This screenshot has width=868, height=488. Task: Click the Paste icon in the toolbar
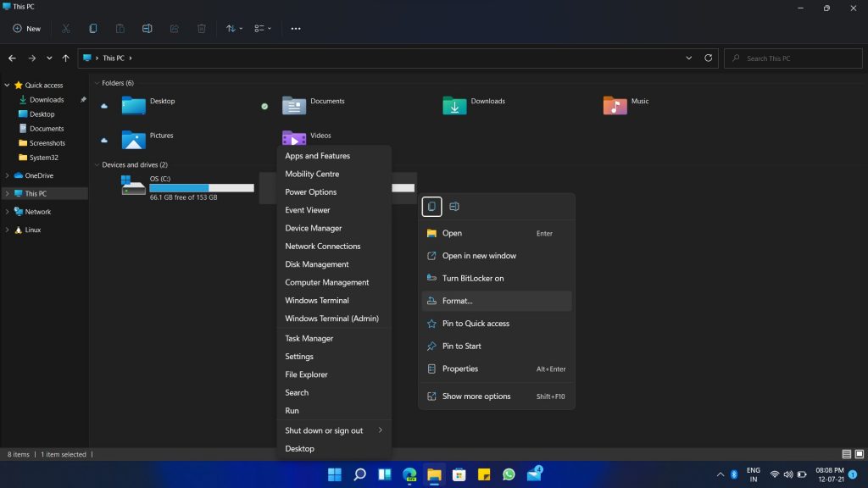click(x=120, y=28)
